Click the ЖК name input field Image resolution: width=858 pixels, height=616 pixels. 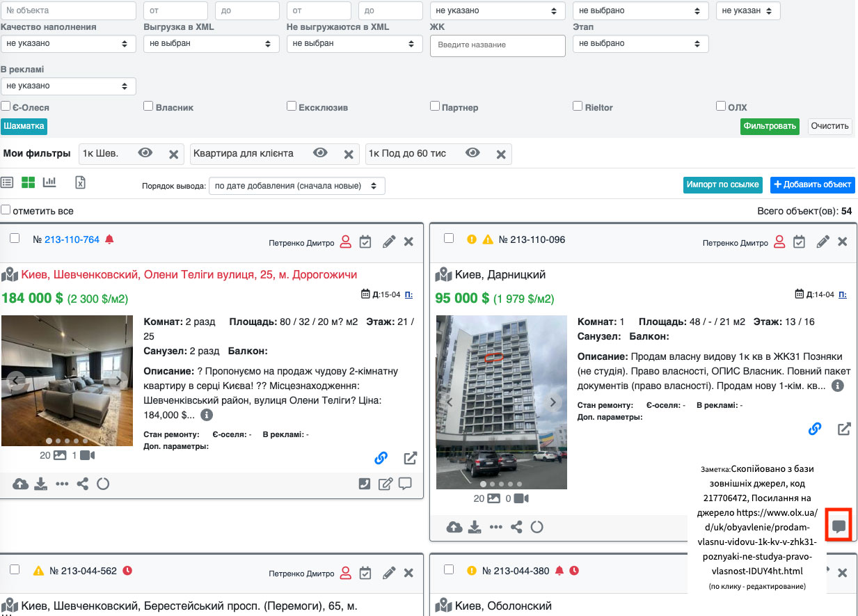(498, 45)
